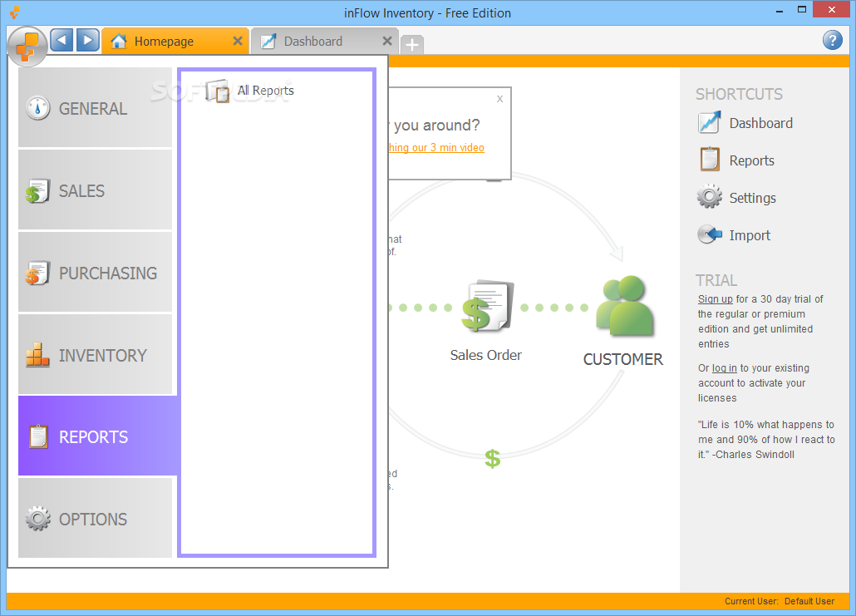Viewport: 856px width, 616px height.
Task: Go back with the left arrow button
Action: coord(61,41)
